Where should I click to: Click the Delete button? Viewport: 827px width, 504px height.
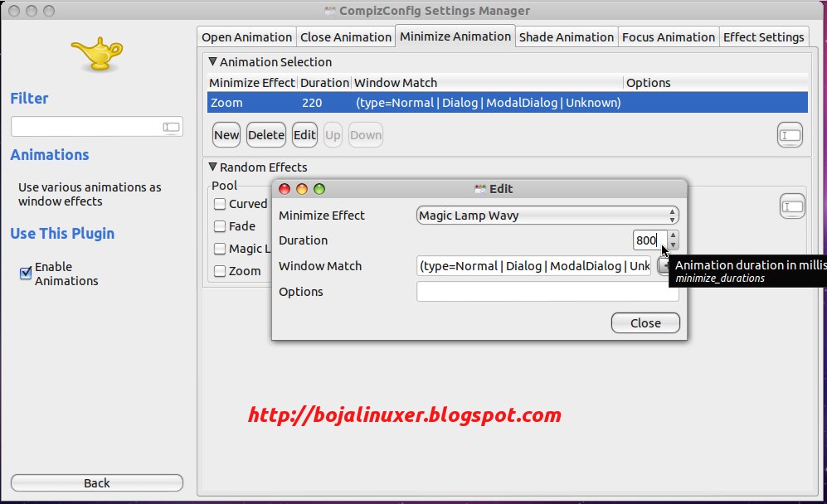click(265, 135)
